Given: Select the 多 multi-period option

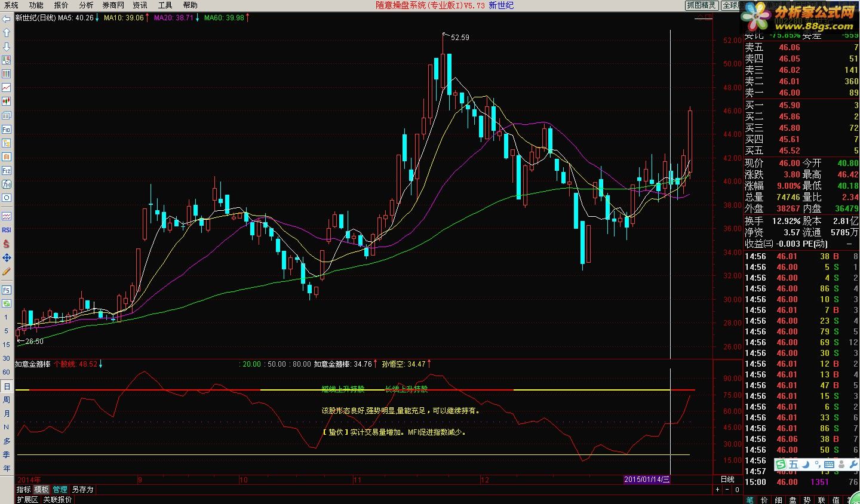Looking at the screenshot, I should [7, 441].
